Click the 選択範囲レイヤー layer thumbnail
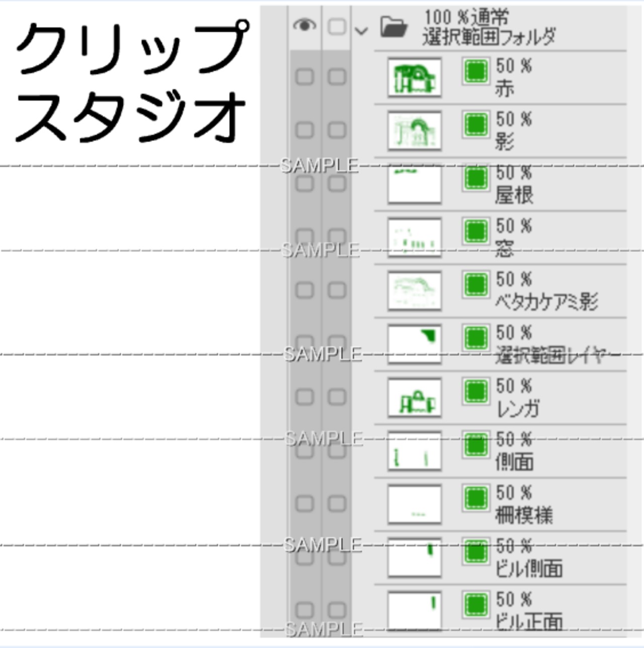 [414, 344]
